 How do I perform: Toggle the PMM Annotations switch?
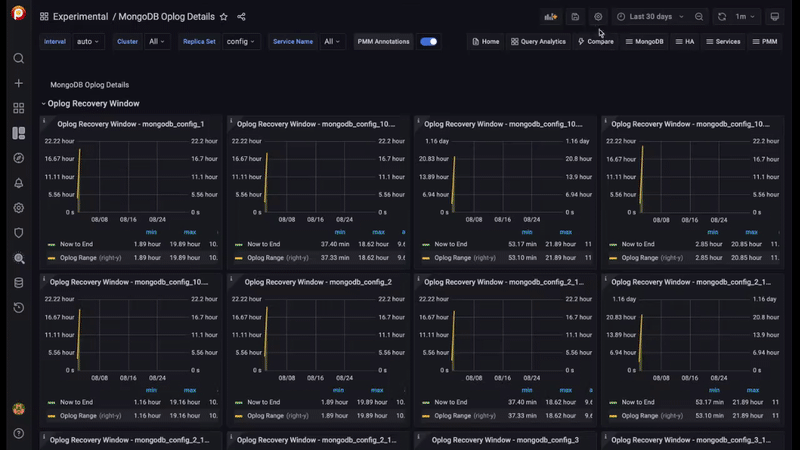pos(428,42)
